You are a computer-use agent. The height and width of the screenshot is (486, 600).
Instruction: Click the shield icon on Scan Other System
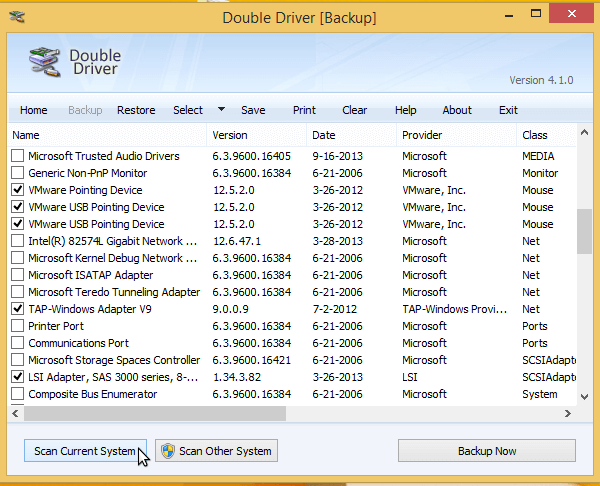[x=168, y=451]
